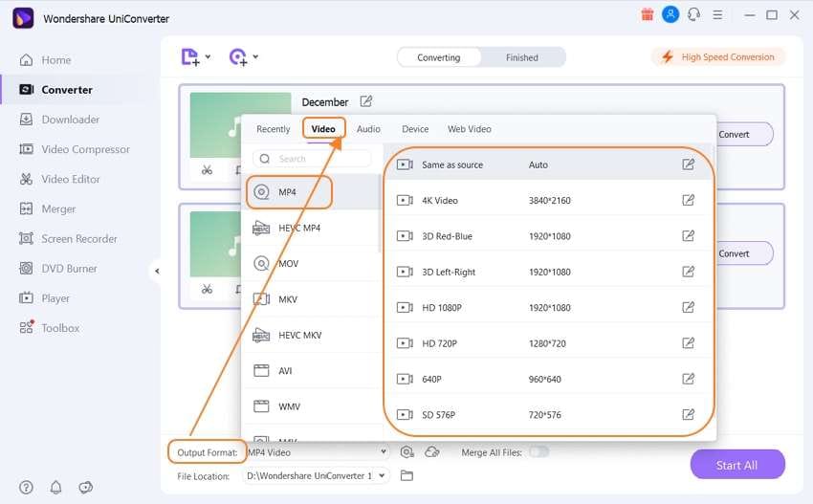Viewport: 813px width, 504px height.
Task: Switch to the Web Video tab
Action: pyautogui.click(x=470, y=129)
